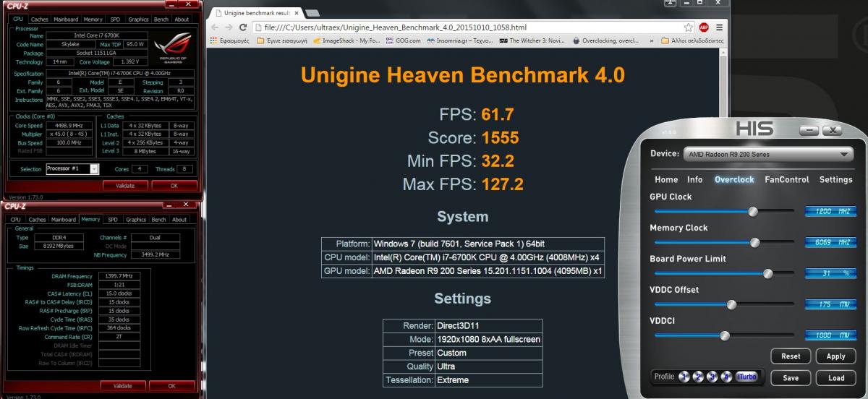Image resolution: width=868 pixels, height=399 pixels.
Task: Click the GPU Clock 1200 MHz value field
Action: (830, 212)
